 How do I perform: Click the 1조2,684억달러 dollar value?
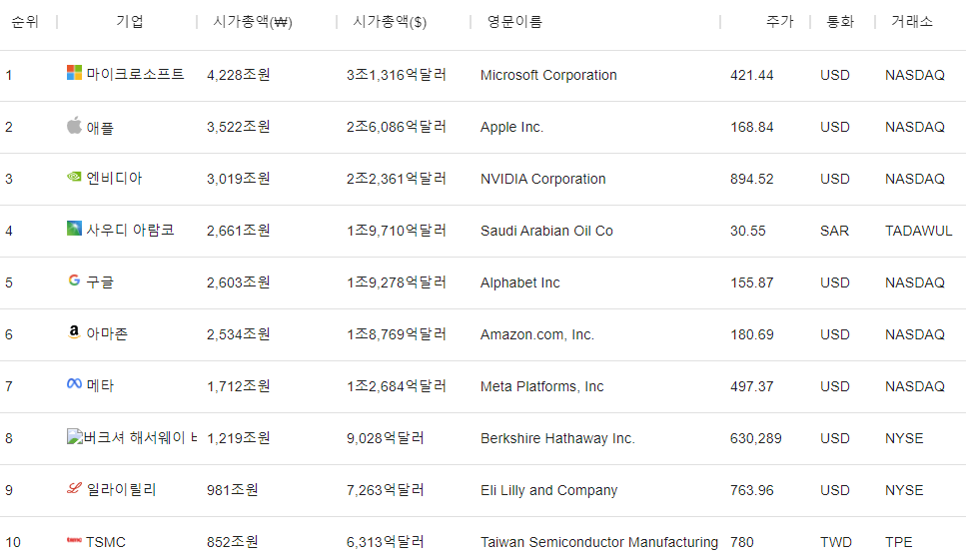click(x=397, y=386)
